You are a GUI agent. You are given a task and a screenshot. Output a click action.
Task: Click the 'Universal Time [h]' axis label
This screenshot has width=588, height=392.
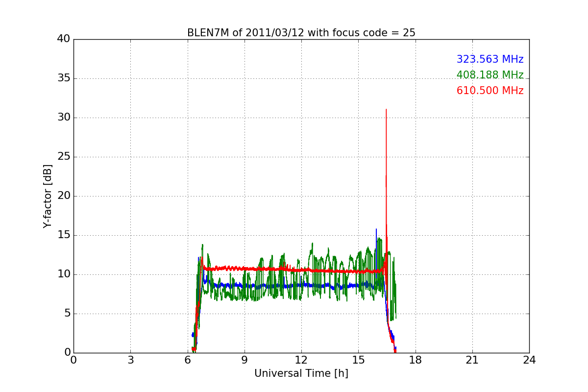click(x=301, y=373)
